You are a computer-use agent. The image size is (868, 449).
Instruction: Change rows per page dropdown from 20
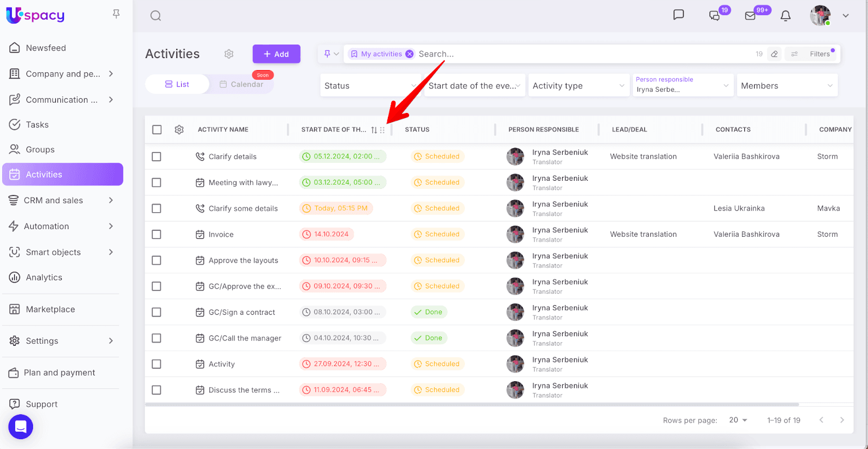[738, 420]
